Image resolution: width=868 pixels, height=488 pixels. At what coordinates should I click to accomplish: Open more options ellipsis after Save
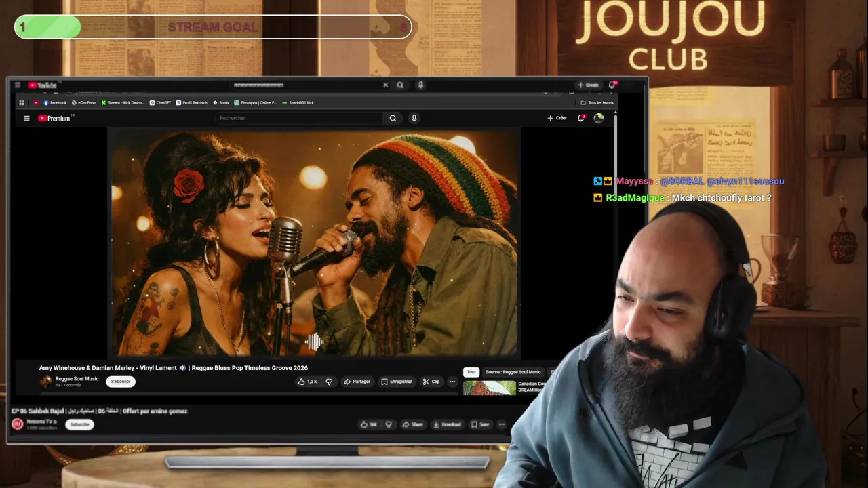(x=502, y=424)
